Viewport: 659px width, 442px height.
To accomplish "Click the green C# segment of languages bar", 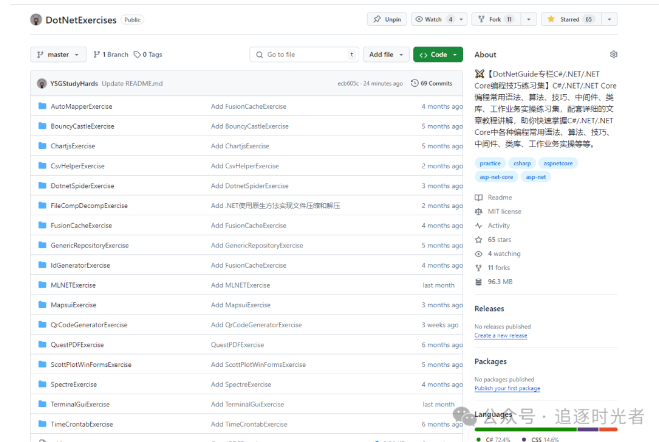I will [x=526, y=429].
